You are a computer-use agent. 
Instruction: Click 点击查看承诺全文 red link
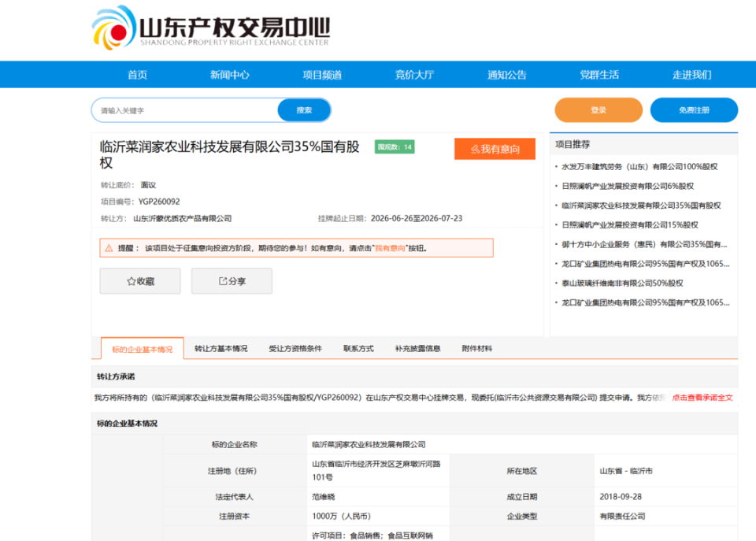pos(702,398)
